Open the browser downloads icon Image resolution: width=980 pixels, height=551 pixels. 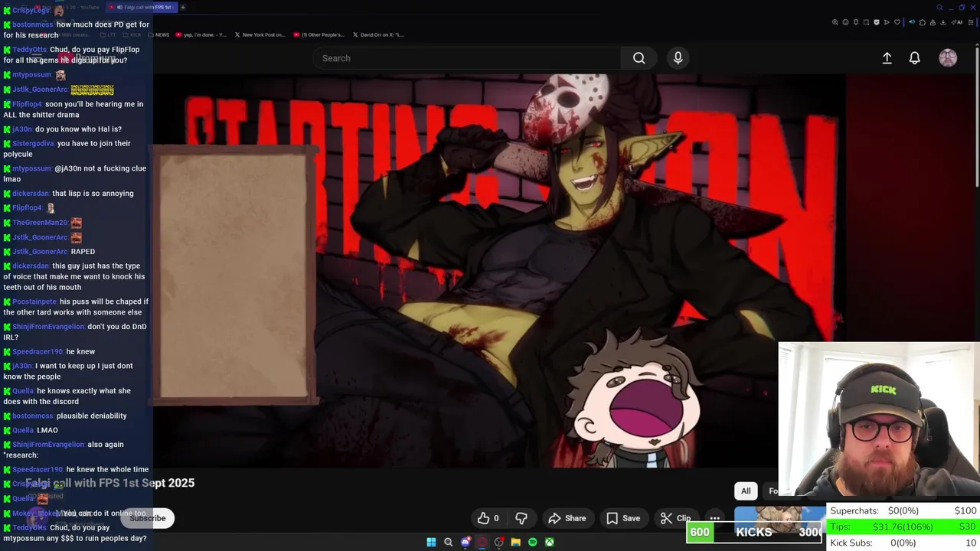pos(943,22)
